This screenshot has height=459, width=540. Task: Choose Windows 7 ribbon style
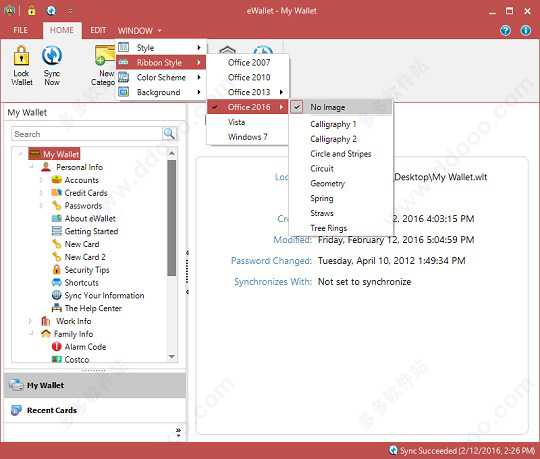click(x=247, y=137)
